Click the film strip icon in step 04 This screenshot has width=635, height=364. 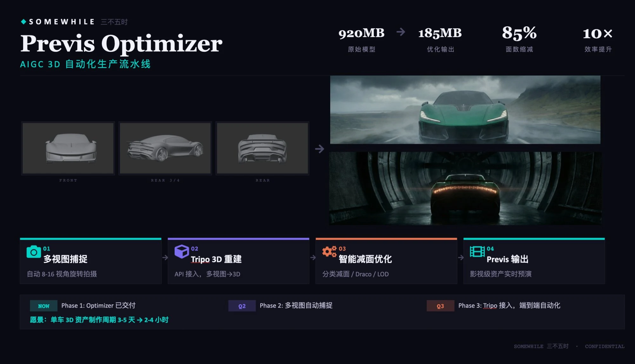(477, 252)
